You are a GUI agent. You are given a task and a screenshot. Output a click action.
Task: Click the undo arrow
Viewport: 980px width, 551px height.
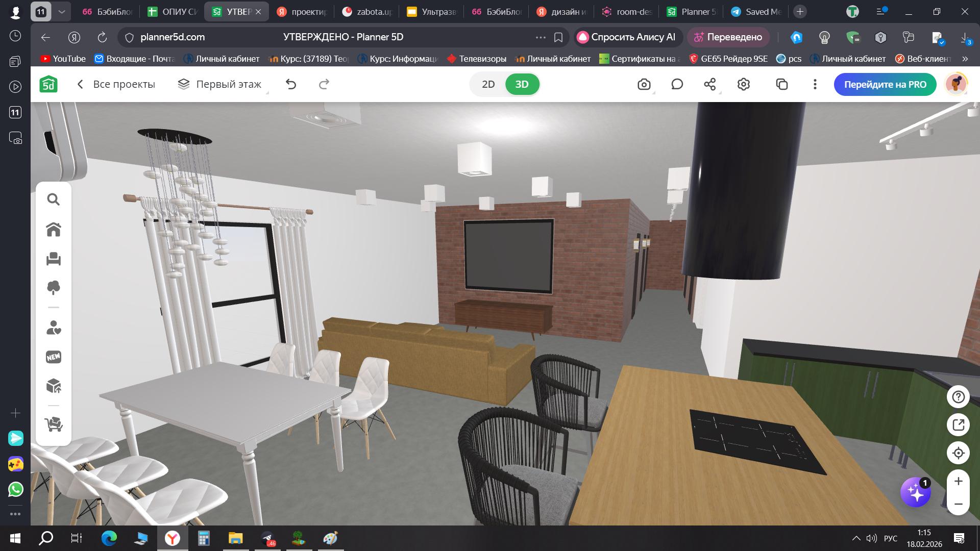(x=291, y=85)
